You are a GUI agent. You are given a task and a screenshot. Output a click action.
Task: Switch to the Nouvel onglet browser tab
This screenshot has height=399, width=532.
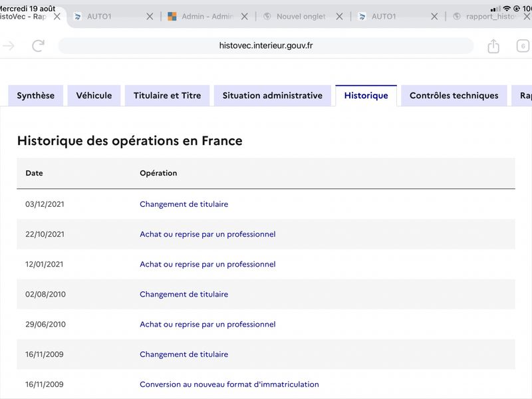click(301, 16)
